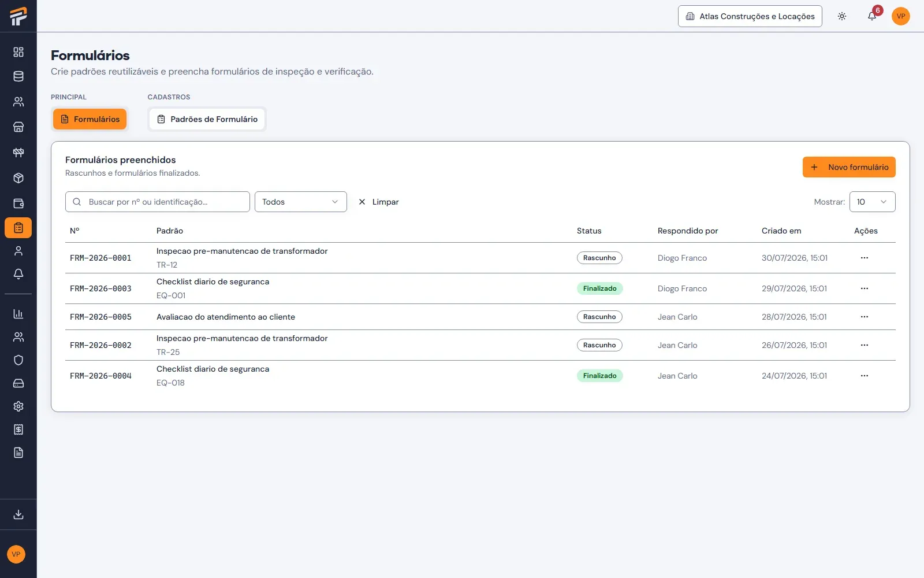The width and height of the screenshot is (924, 578).
Task: Open the wallet icon in sidebar
Action: 18,203
